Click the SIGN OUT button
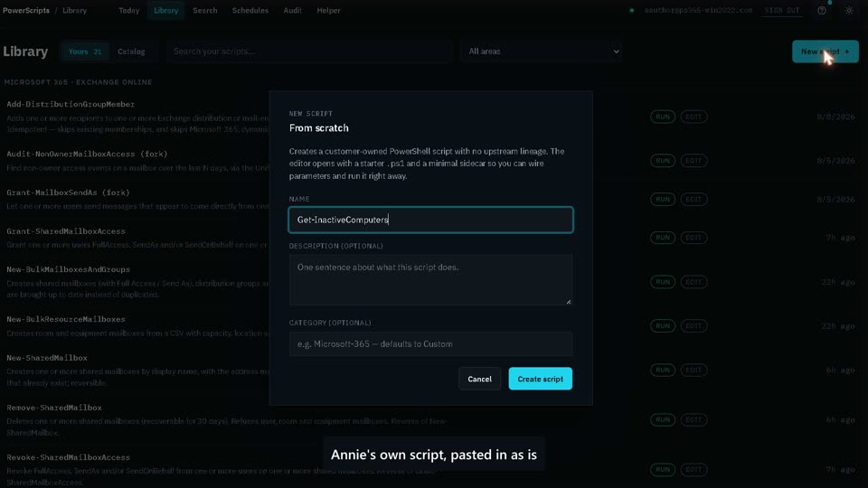 [x=781, y=11]
